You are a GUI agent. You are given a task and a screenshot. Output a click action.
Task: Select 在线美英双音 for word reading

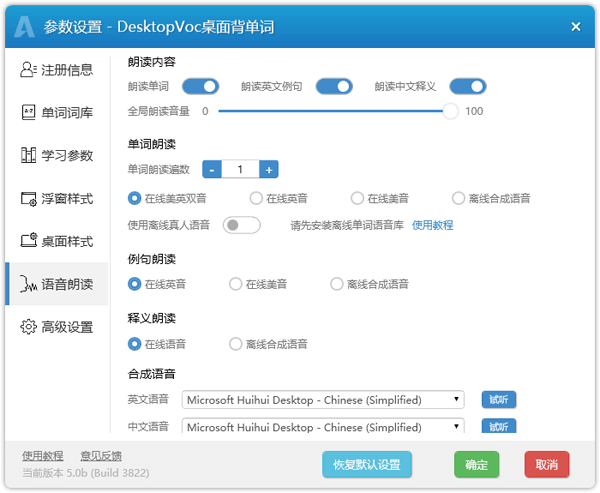134,198
